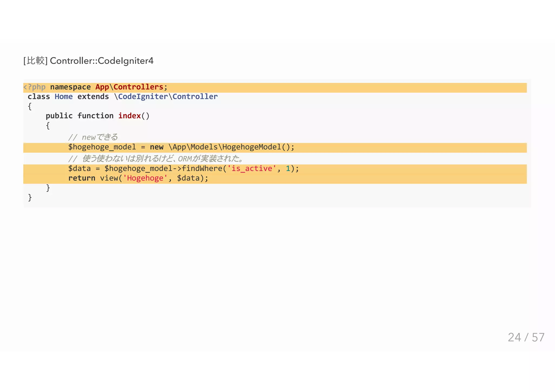Click the comment '// newできる'
This screenshot has width=555, height=392.
[93, 137]
